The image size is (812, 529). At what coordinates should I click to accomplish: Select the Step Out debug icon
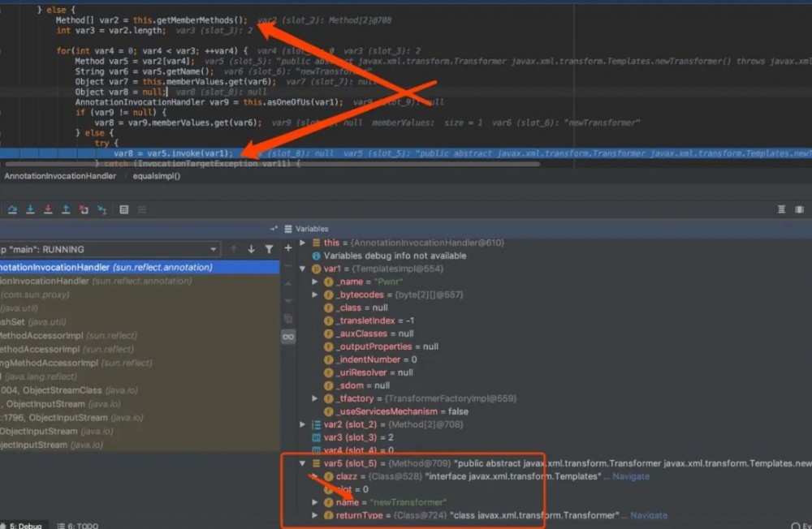(x=67, y=209)
